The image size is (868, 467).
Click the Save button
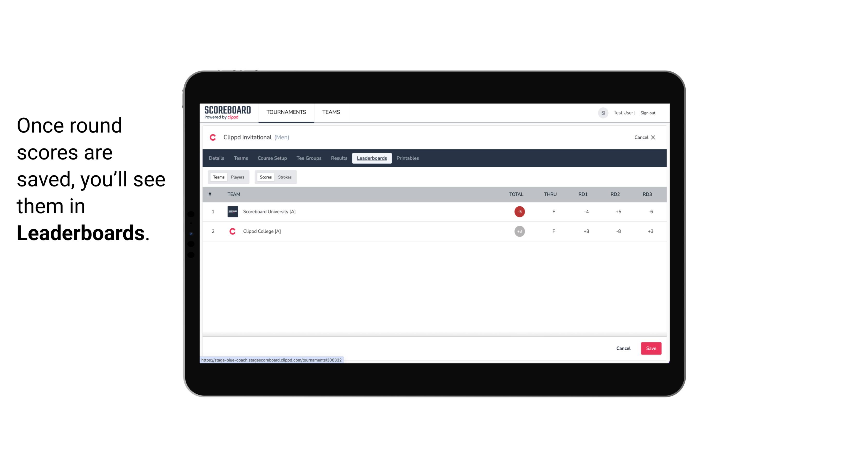point(650,348)
